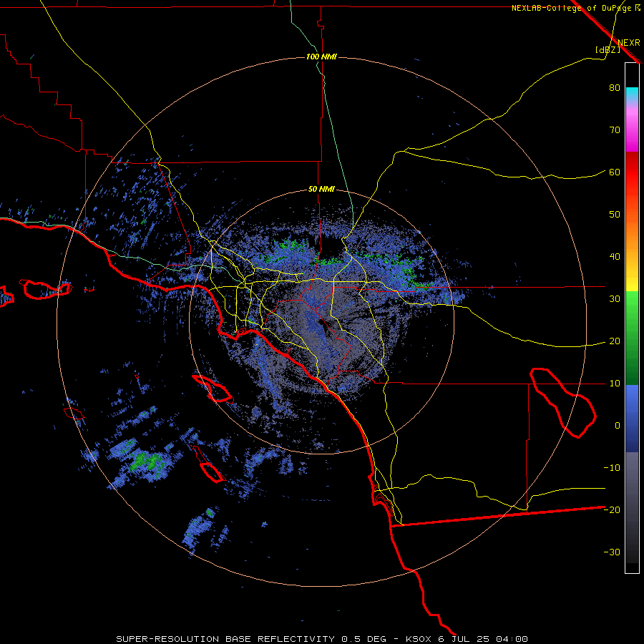Click the '100 NMI' range ring label
This screenshot has width=644, height=644.
(x=321, y=57)
